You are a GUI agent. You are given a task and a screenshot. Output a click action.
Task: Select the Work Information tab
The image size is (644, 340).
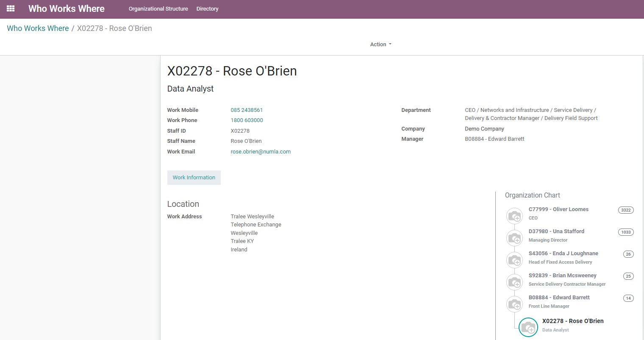194,178
